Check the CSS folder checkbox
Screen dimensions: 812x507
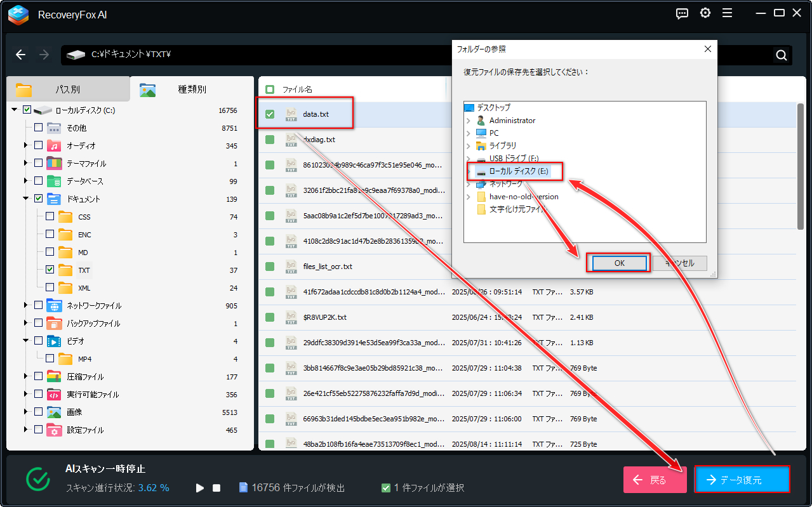pyautogui.click(x=50, y=217)
